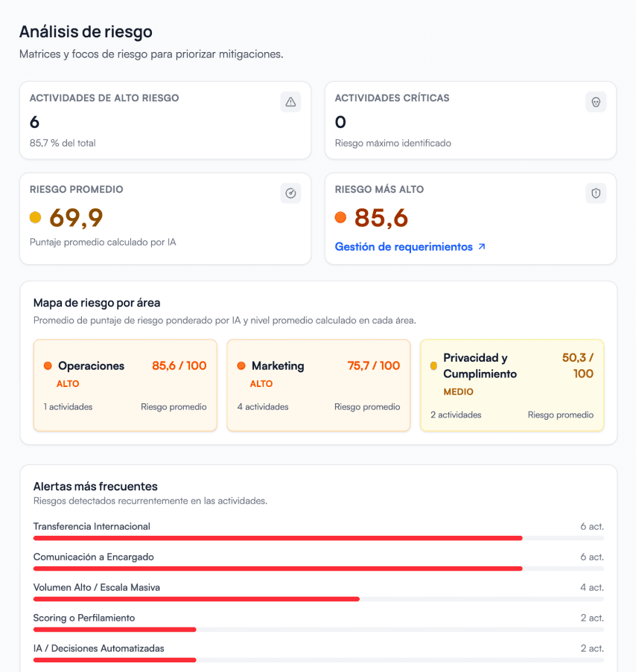
Task: Click the Scoring o Perfilamiento progress bar
Action: [319, 630]
